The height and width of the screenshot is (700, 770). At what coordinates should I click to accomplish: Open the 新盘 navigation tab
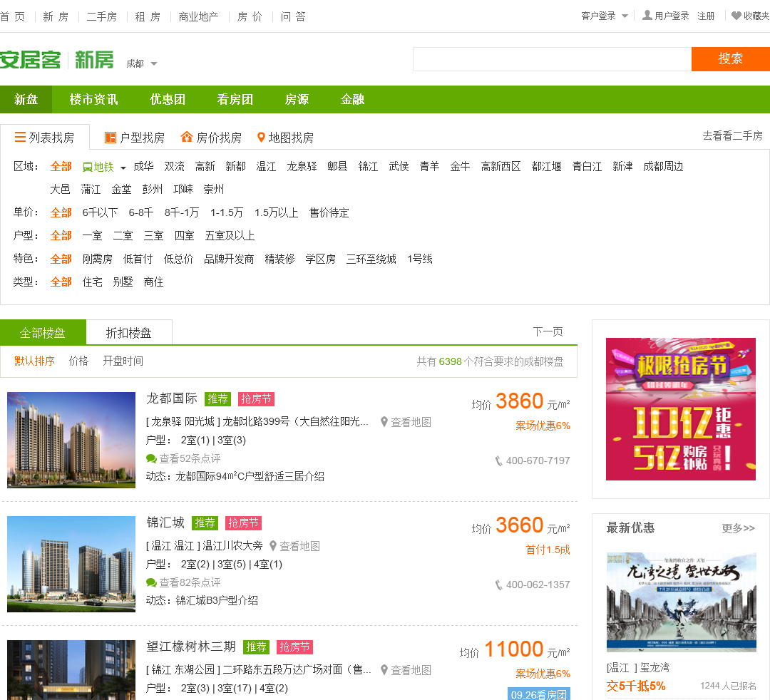click(26, 100)
